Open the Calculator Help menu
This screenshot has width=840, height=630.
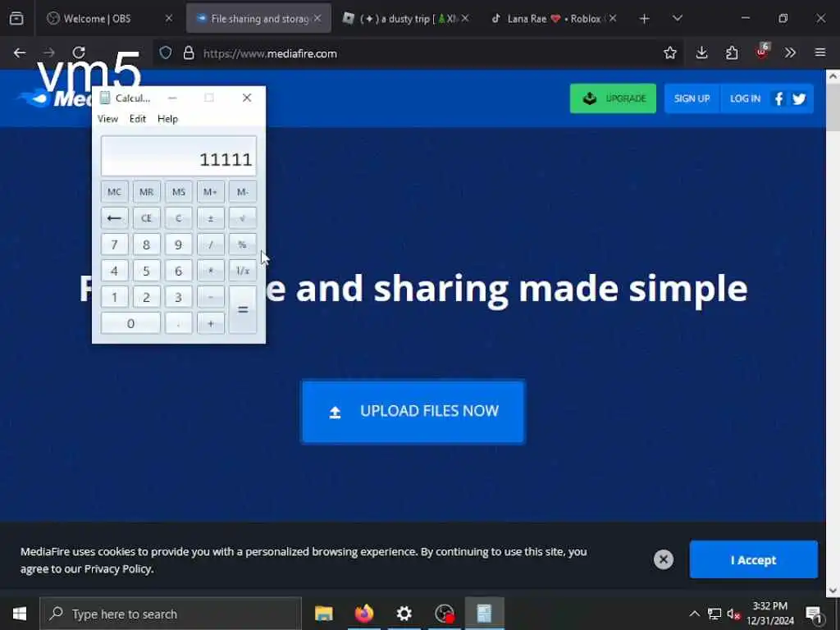pyautogui.click(x=167, y=119)
